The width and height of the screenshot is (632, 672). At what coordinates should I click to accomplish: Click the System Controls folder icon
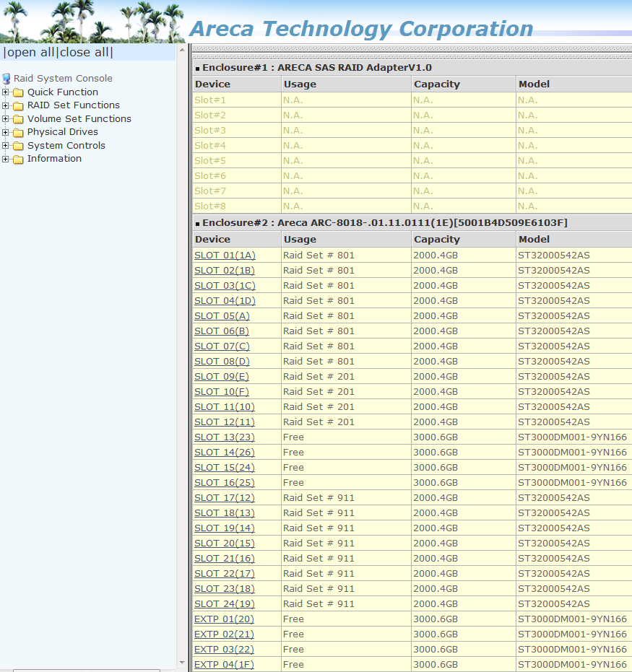point(18,146)
